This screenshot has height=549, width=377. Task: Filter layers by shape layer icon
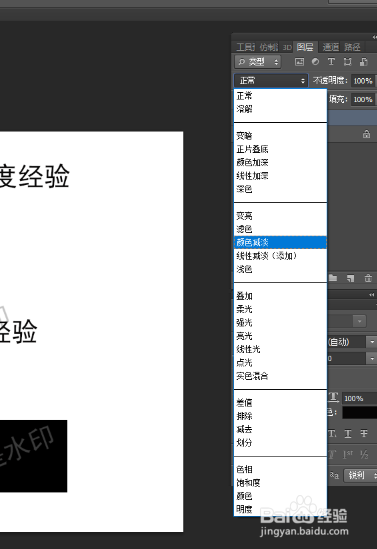coord(347,62)
